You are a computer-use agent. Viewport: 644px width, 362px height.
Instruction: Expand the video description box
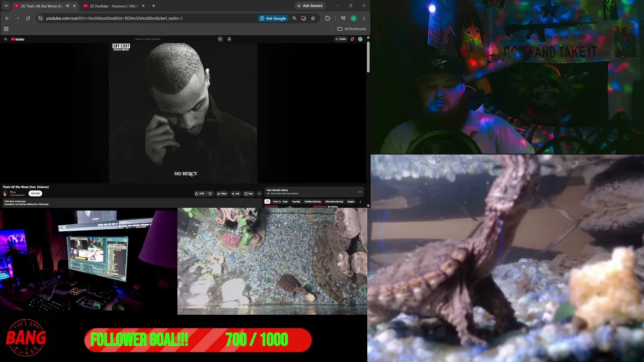pyautogui.click(x=132, y=203)
